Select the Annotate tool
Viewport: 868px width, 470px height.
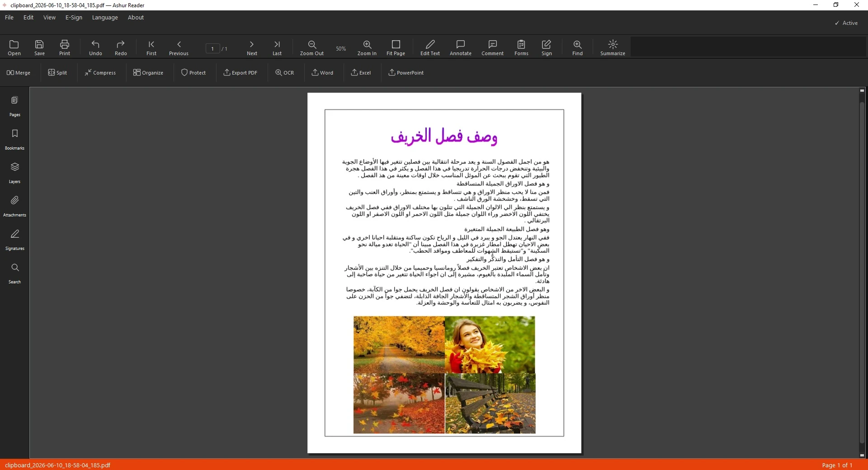pos(461,47)
